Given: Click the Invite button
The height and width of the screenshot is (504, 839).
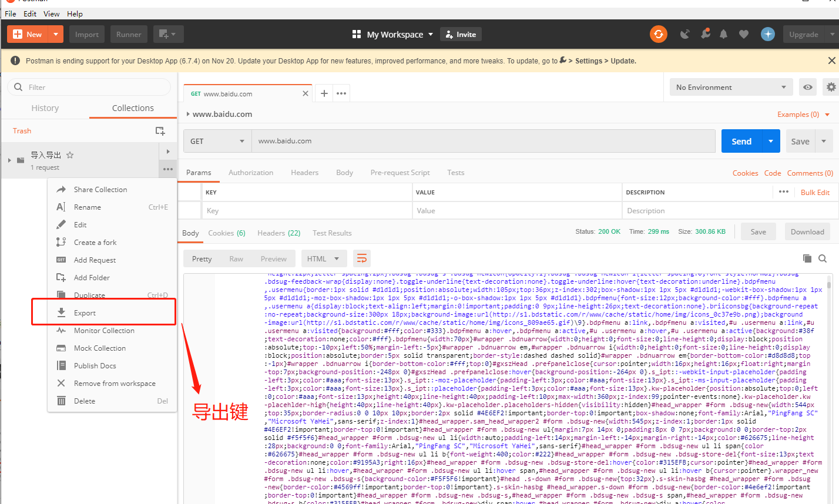Looking at the screenshot, I should tap(461, 34).
